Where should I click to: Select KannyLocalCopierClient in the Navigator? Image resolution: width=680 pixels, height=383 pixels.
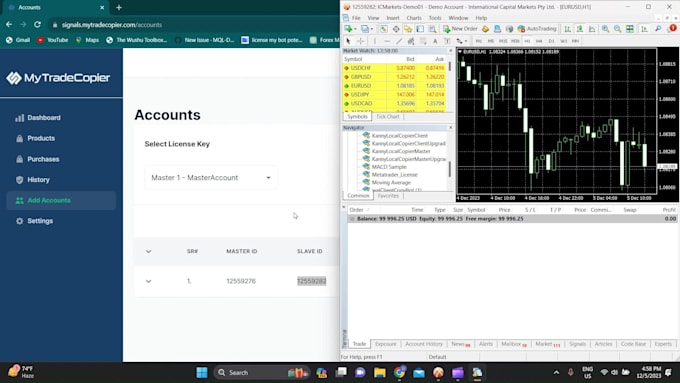(x=399, y=136)
